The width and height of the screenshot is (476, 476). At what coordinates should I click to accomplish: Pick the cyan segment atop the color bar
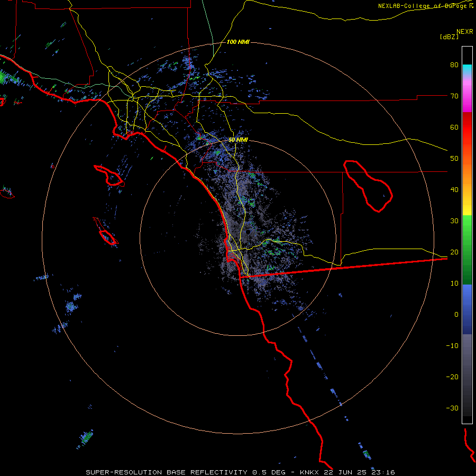(x=467, y=69)
